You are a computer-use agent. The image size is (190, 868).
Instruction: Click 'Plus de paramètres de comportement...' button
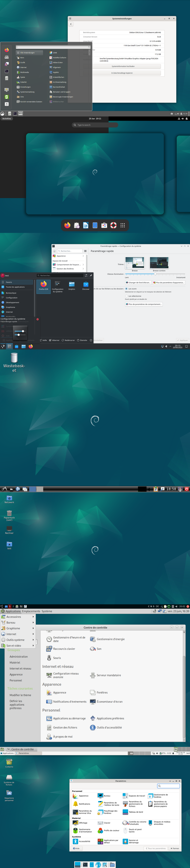144,304
